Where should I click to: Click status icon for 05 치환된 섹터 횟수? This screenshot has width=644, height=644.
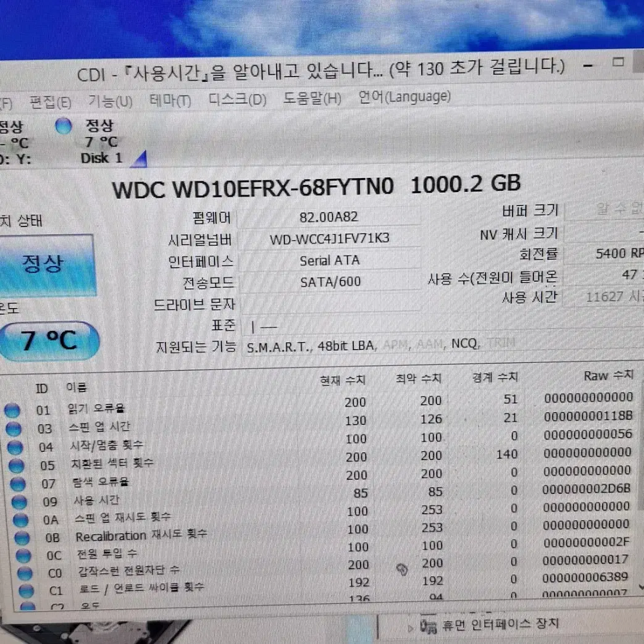(x=17, y=466)
